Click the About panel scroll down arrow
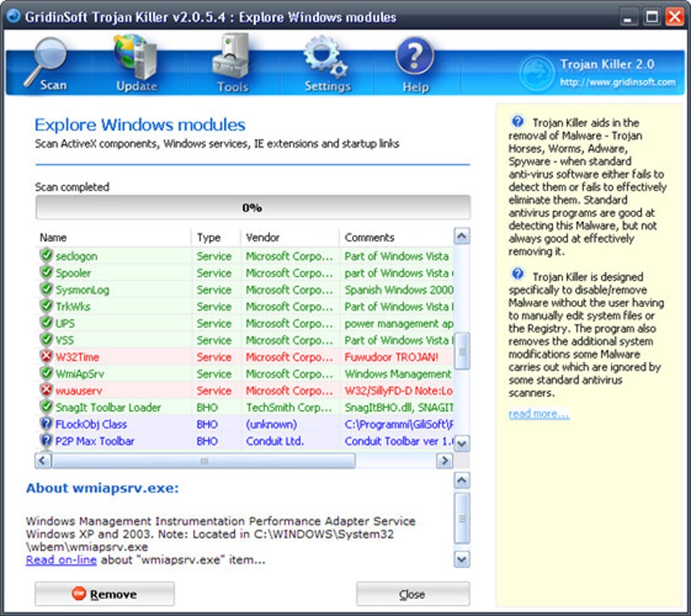 [461, 560]
